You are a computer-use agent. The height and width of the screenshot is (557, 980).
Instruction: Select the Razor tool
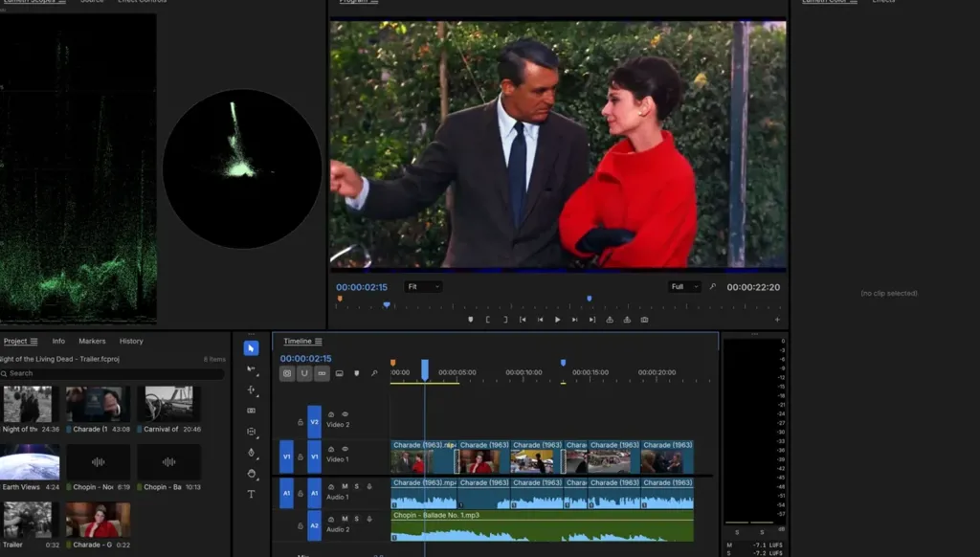pos(252,411)
